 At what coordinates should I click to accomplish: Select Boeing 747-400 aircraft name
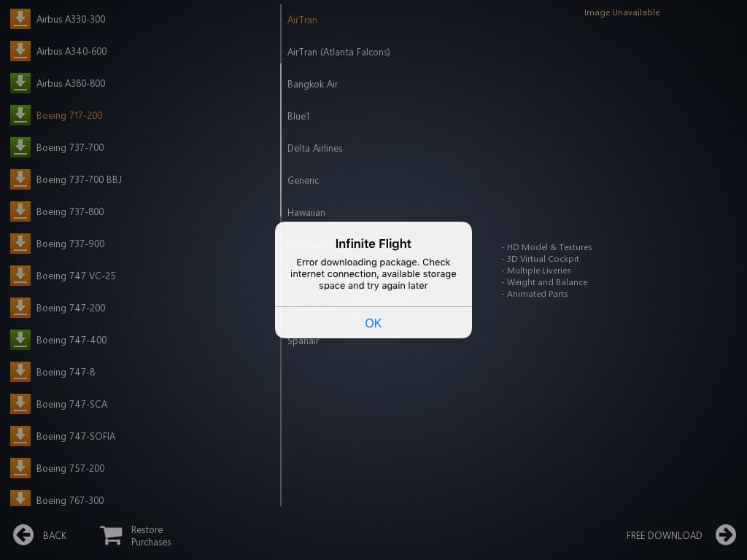[71, 340]
